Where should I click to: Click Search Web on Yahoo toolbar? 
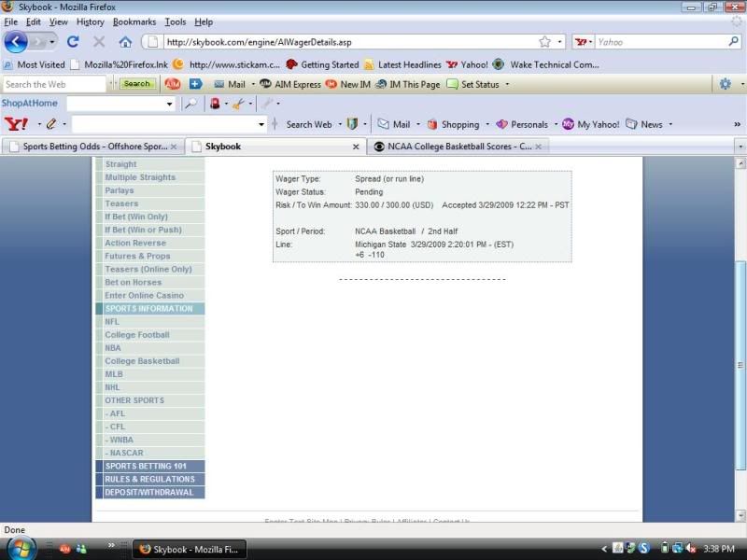(309, 124)
